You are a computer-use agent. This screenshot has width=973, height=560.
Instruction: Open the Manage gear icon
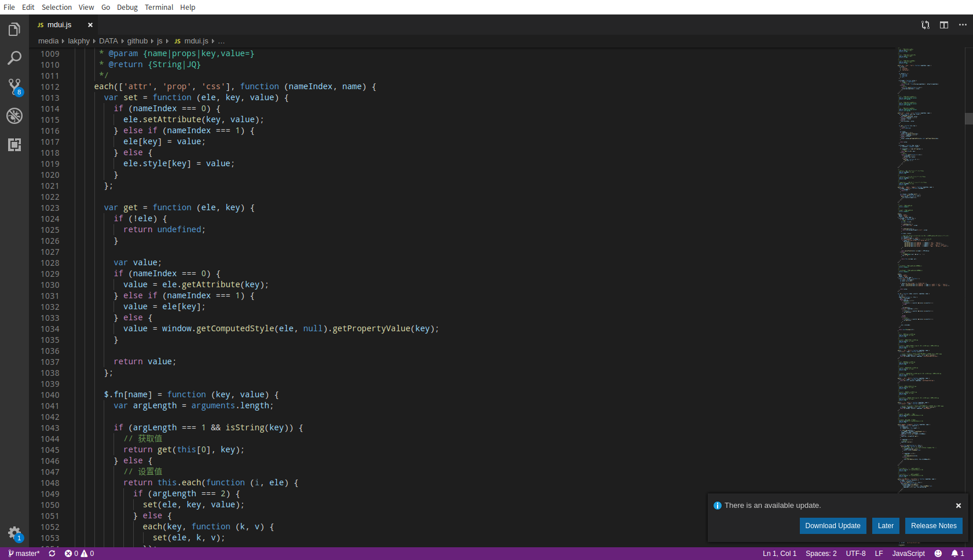pyautogui.click(x=14, y=533)
